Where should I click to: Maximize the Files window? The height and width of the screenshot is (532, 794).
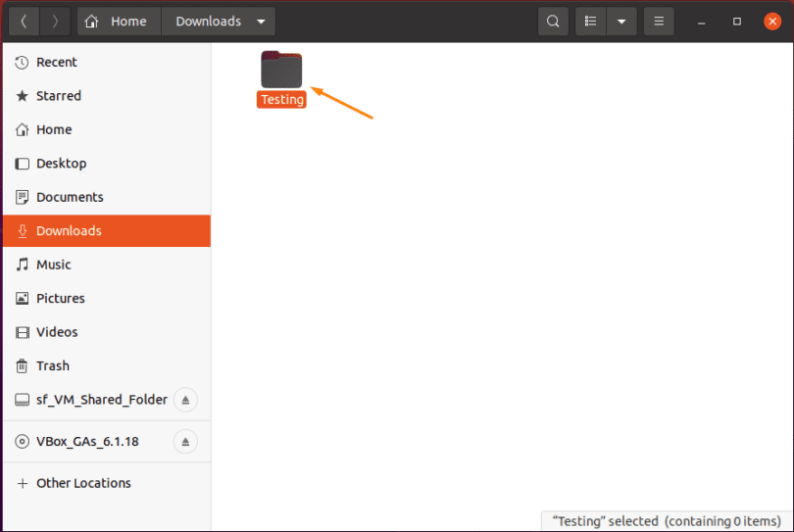tap(737, 22)
